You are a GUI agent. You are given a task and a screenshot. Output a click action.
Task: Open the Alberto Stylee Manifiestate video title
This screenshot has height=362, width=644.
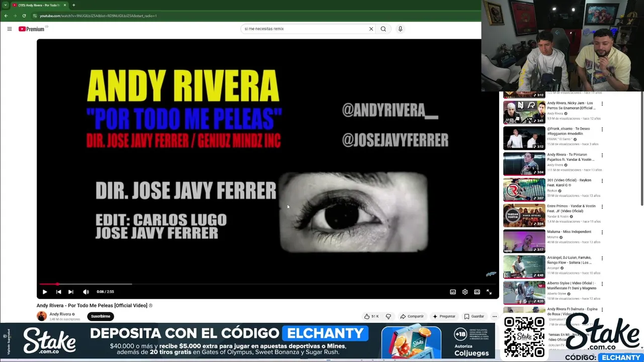click(572, 286)
